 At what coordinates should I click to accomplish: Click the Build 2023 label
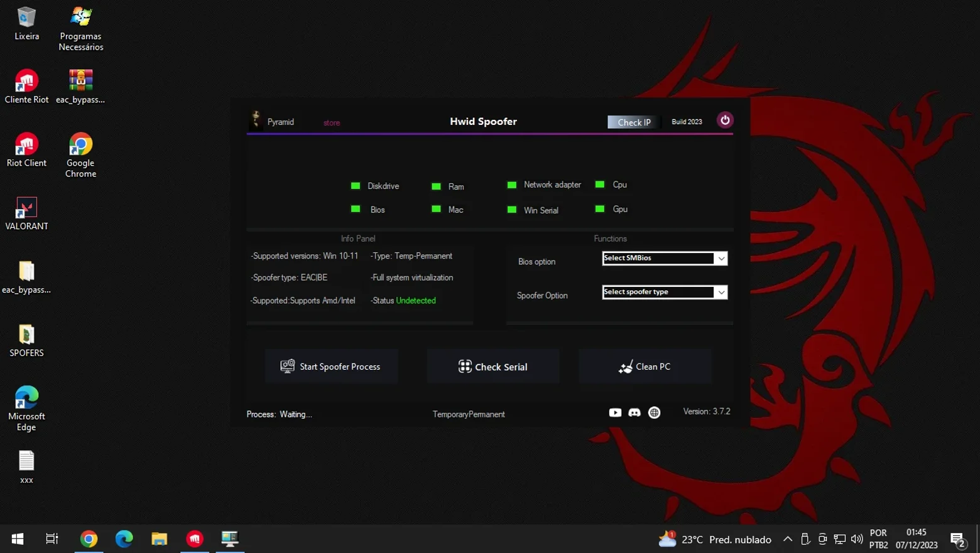(687, 122)
